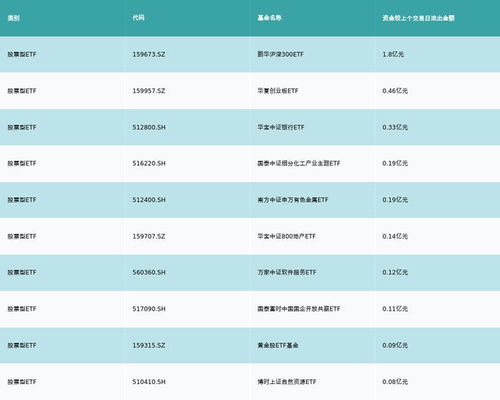Viewport: 500px width, 400px height.
Task: Click fund name 鹏华沪深300ETF
Action: pyautogui.click(x=281, y=54)
